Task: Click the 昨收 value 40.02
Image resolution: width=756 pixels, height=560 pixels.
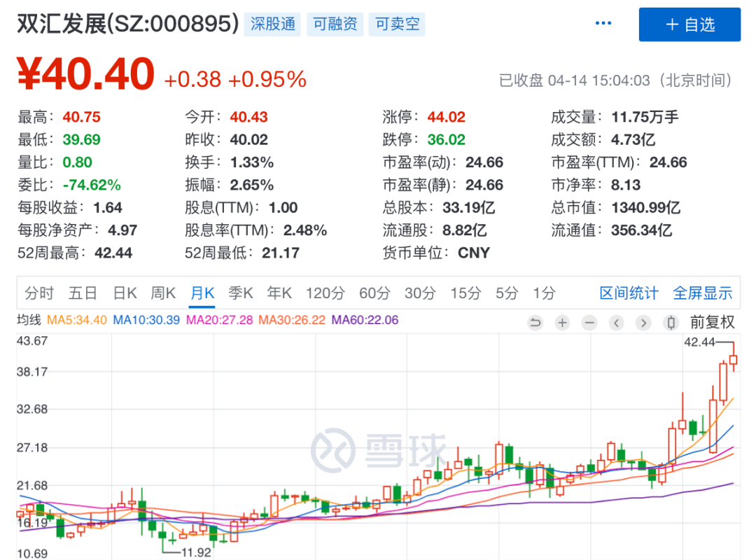Action: point(248,139)
